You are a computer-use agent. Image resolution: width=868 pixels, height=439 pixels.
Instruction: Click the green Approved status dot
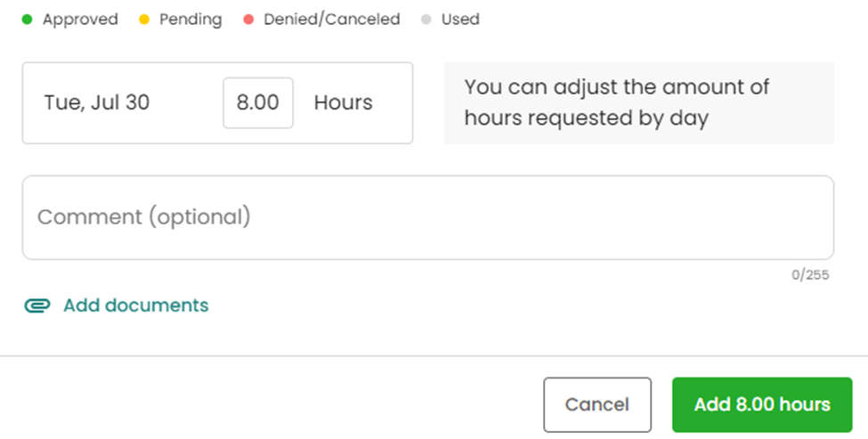[x=27, y=19]
